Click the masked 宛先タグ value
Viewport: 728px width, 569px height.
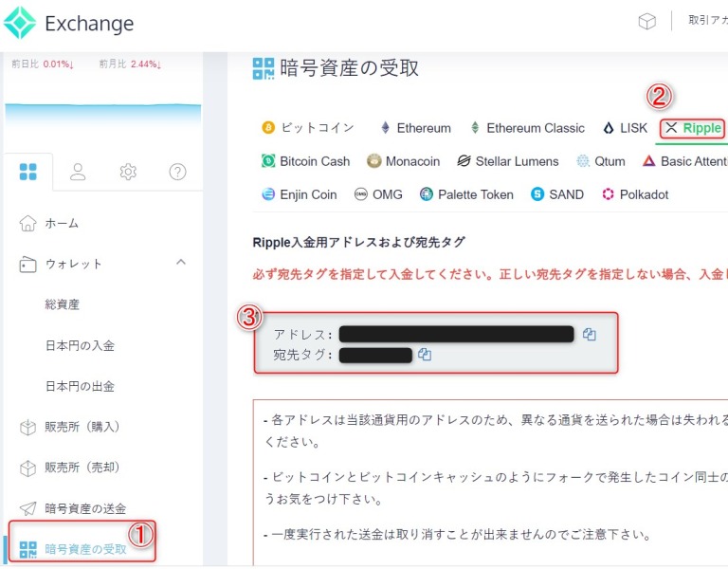click(x=375, y=355)
